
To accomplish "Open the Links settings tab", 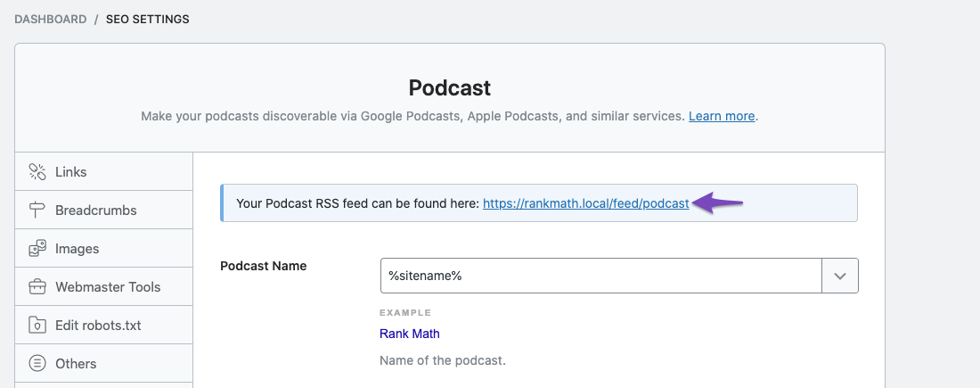I will click(103, 171).
